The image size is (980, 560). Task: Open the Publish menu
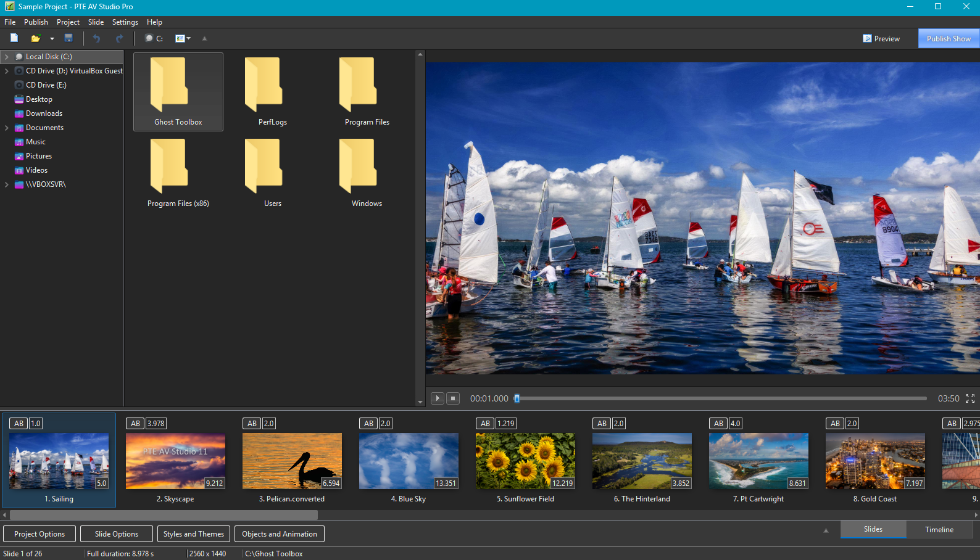click(x=36, y=22)
